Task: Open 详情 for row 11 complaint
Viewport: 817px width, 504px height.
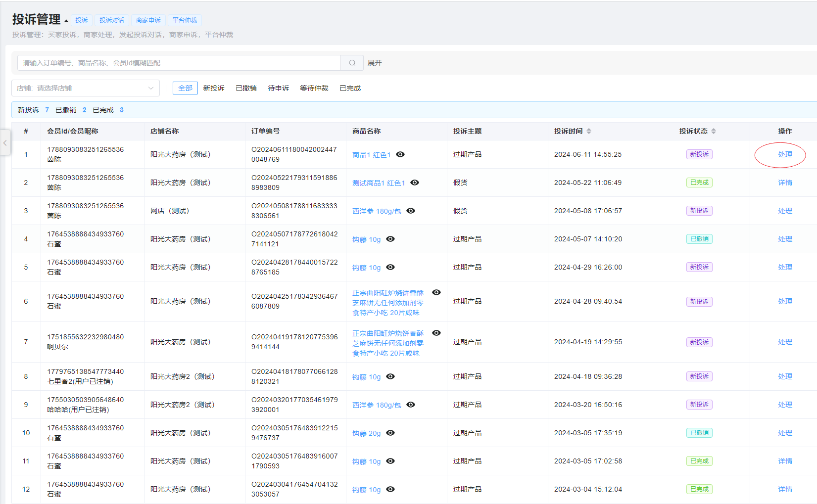Action: coord(785,461)
